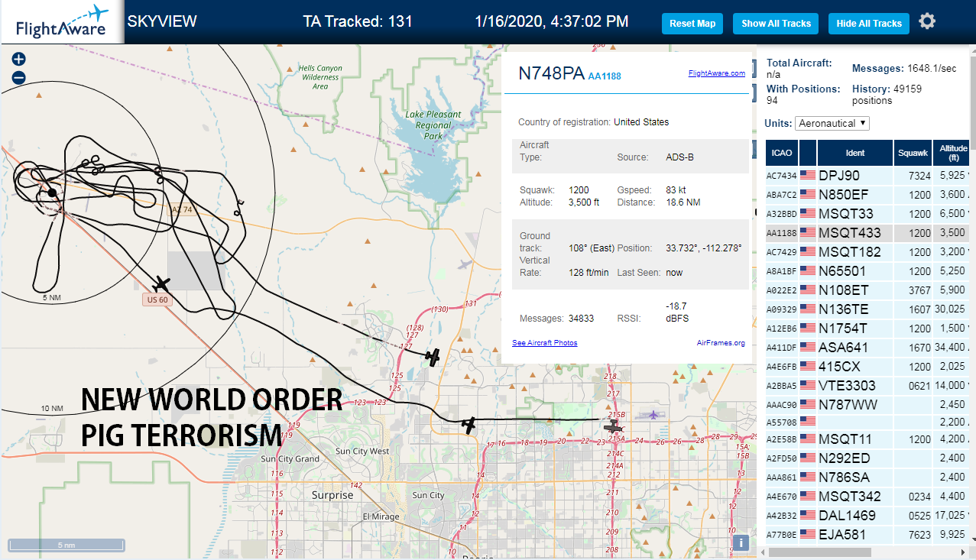Select the highlighted MSQT433 row

[x=869, y=232]
